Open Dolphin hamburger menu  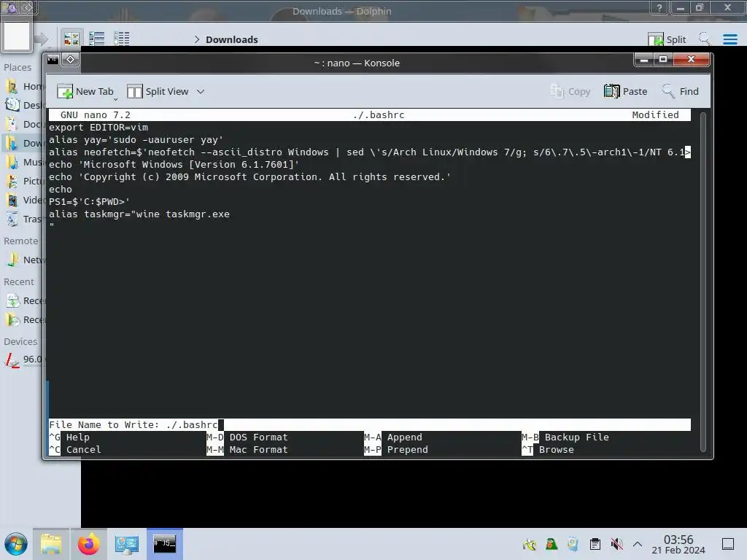coord(729,39)
